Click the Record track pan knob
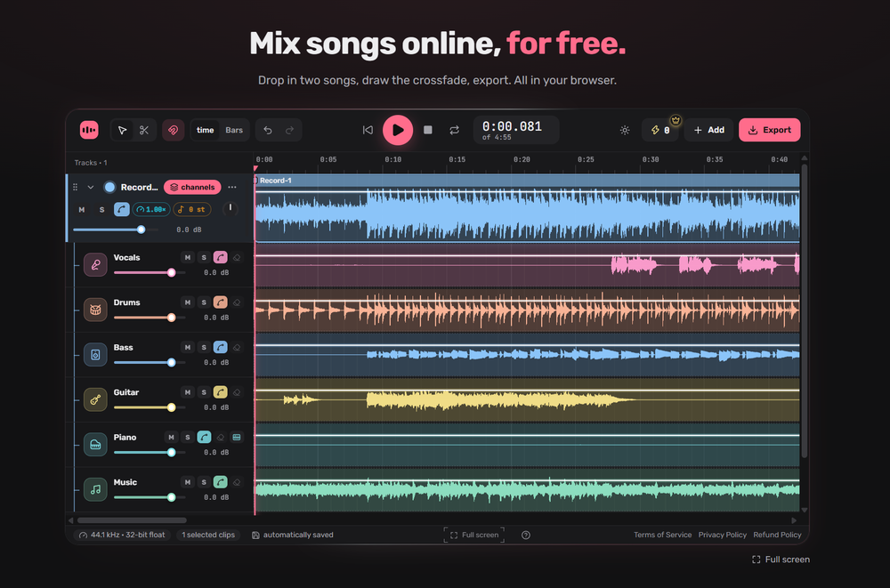 click(x=231, y=209)
